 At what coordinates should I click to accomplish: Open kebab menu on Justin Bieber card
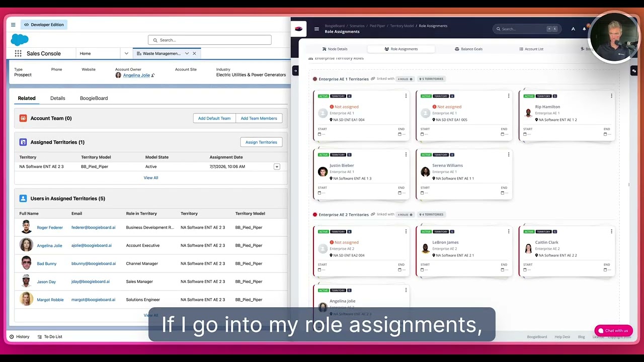(406, 154)
